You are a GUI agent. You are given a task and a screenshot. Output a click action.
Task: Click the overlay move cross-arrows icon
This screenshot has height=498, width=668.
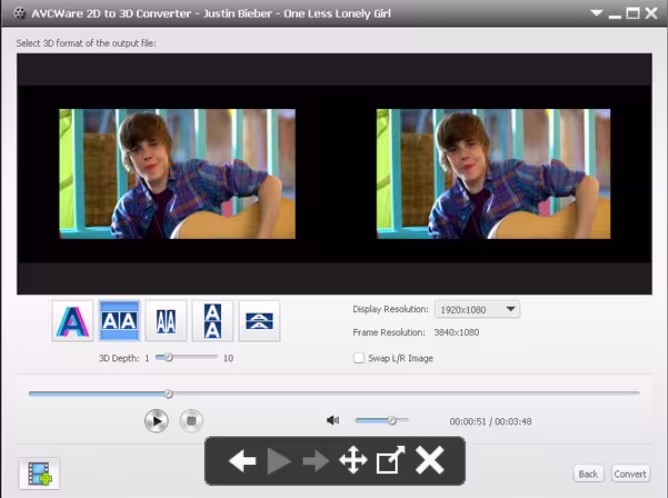[353, 460]
